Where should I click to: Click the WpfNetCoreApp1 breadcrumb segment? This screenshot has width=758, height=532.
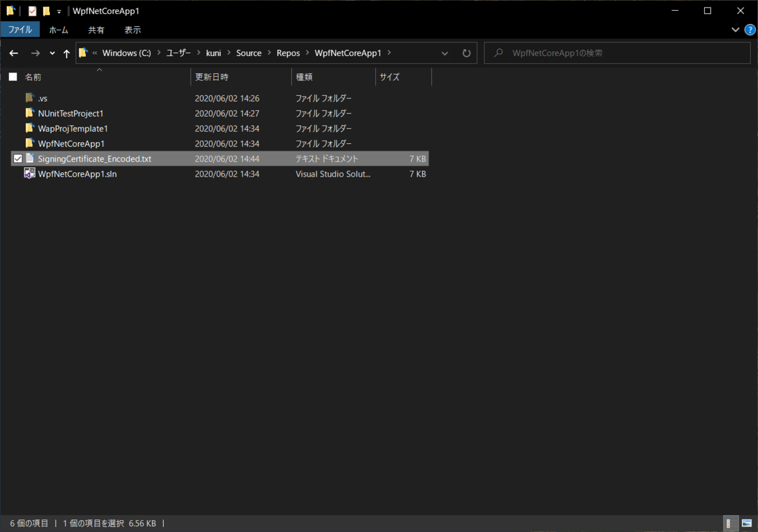pyautogui.click(x=348, y=53)
